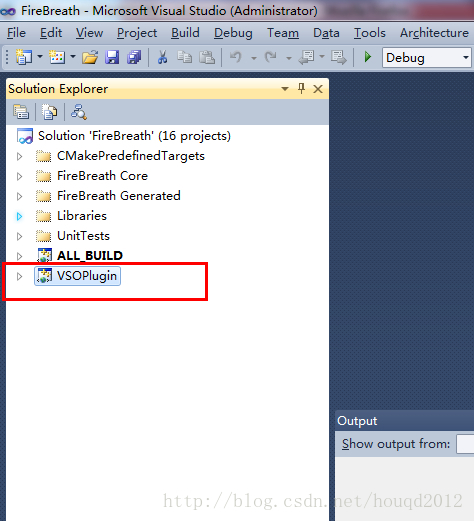
Task: Click the Navigate Backward icon
Action: (307, 57)
